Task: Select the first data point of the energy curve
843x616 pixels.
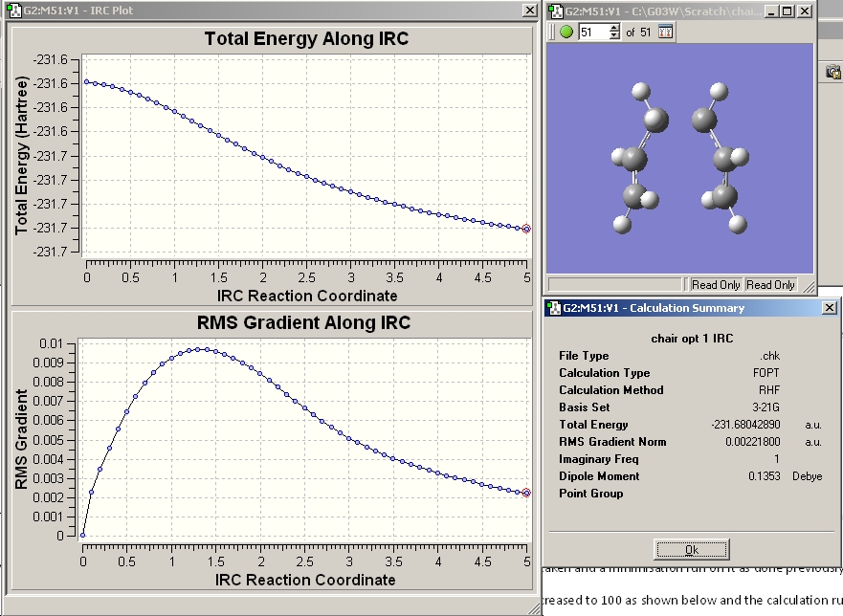Action: coord(87,81)
